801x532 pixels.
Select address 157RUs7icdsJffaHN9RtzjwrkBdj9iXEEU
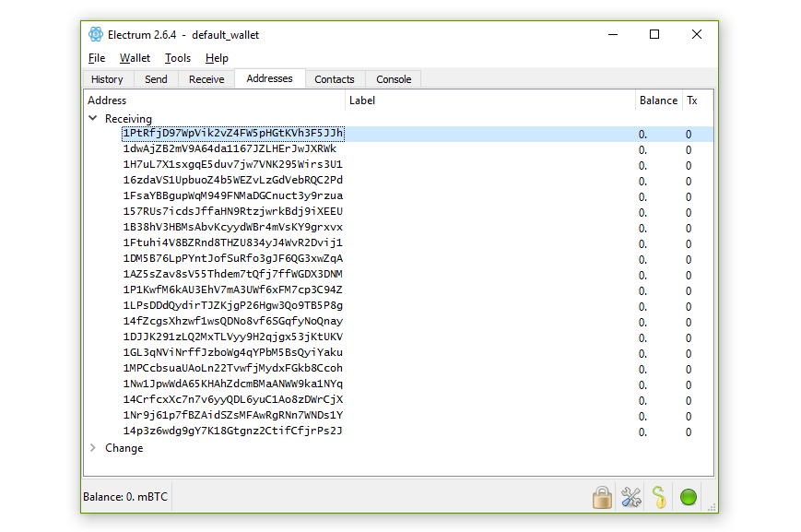point(233,211)
